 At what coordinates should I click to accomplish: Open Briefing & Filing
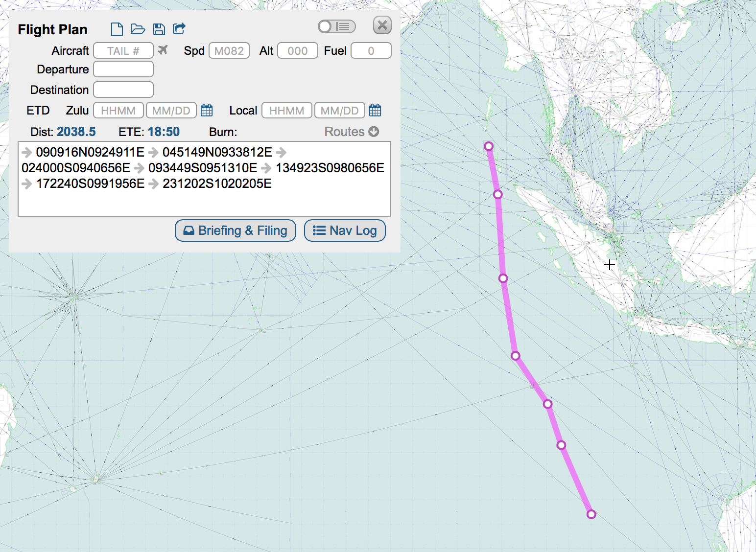(236, 230)
